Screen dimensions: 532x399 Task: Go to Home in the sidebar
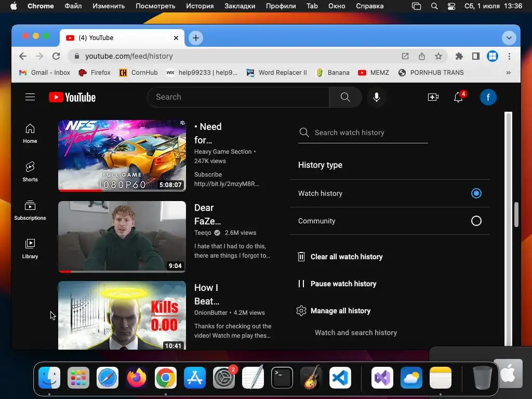tap(30, 134)
